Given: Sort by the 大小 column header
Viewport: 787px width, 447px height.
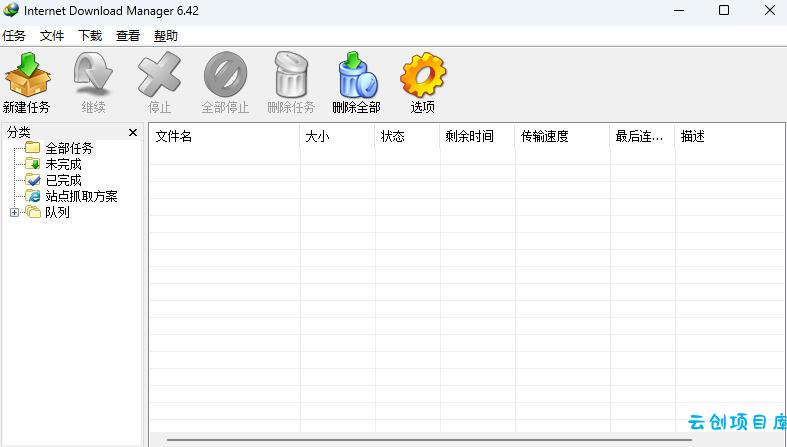Looking at the screenshot, I should (x=338, y=136).
